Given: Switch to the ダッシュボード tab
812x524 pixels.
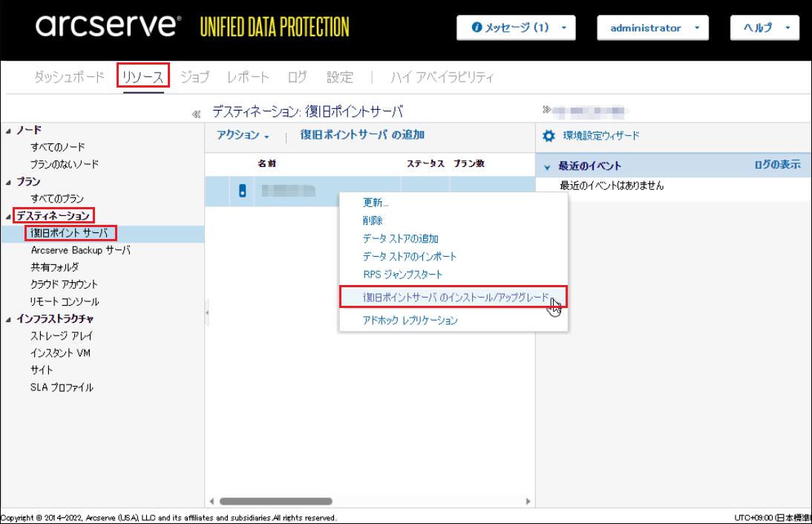Looking at the screenshot, I should (69, 77).
